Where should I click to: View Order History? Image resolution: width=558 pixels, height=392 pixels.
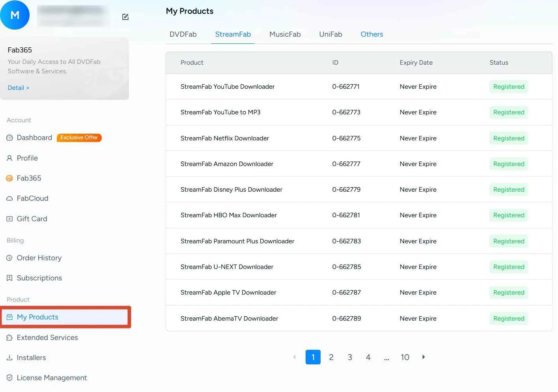point(39,258)
